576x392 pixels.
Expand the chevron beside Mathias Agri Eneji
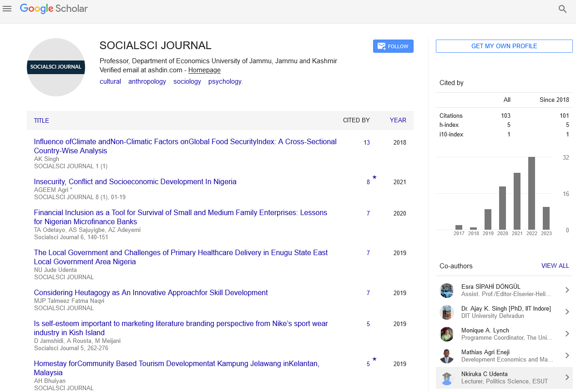567,356
